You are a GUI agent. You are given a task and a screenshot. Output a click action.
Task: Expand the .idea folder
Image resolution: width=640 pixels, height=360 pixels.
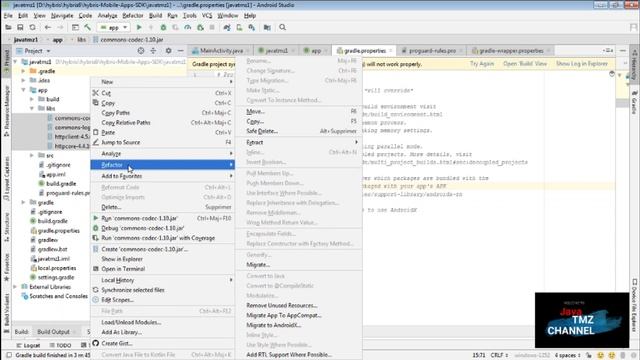pos(23,80)
